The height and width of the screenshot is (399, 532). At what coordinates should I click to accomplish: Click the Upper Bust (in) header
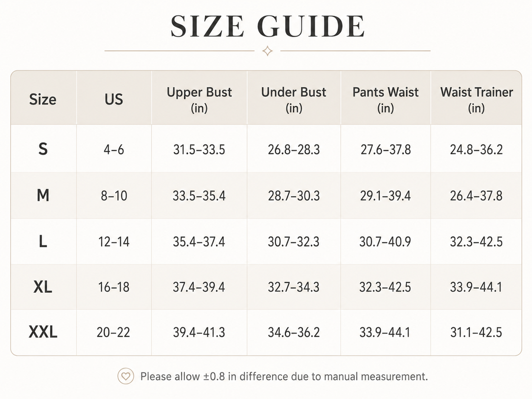coord(199,100)
